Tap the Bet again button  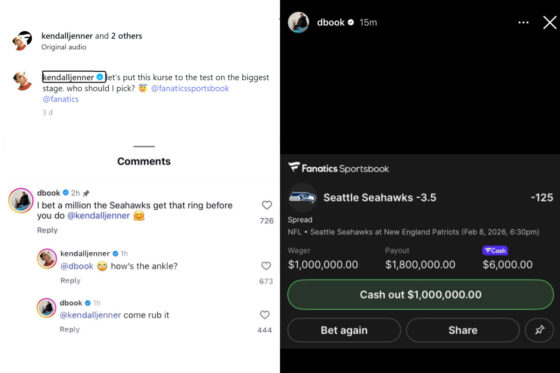coord(344,330)
